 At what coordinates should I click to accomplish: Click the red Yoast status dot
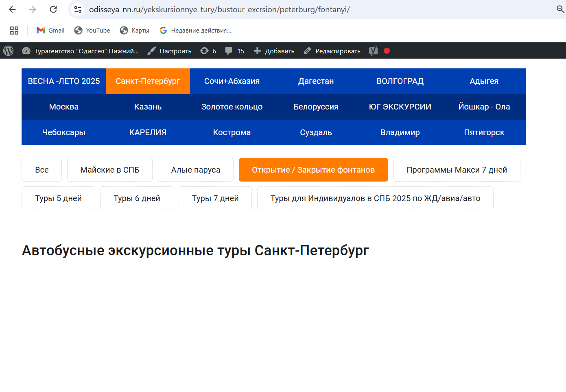[x=387, y=51]
